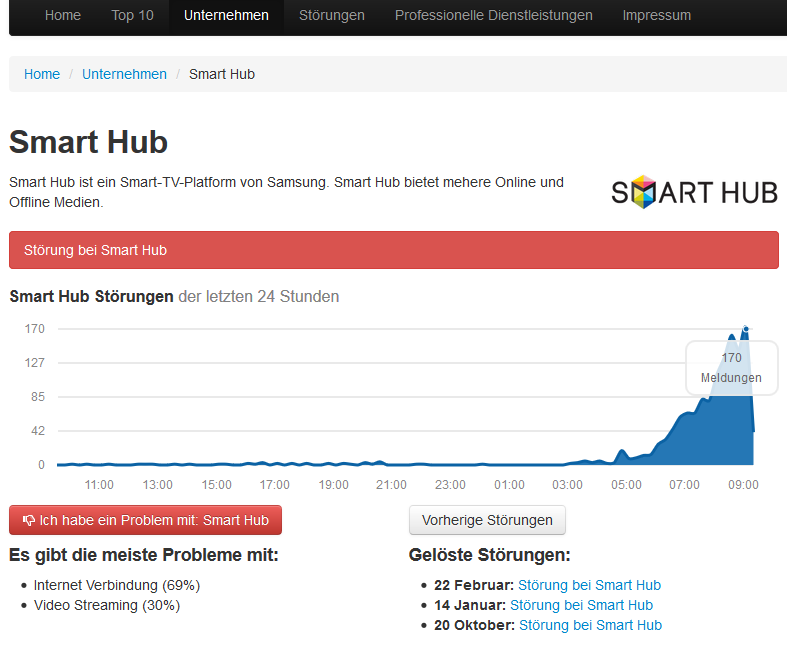Image resolution: width=787 pixels, height=657 pixels.
Task: Click the 05:00 axis label on chart
Action: pos(626,485)
